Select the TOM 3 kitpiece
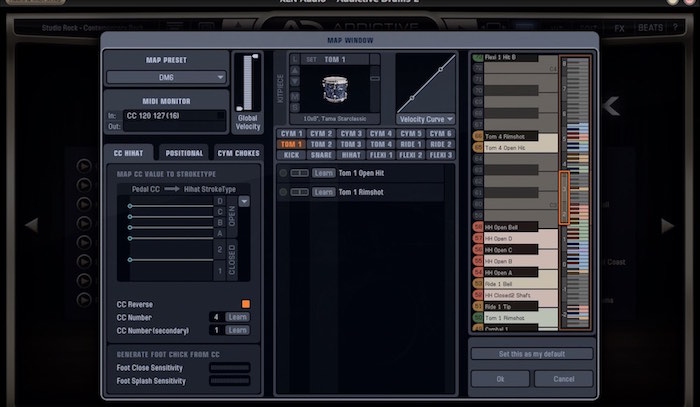 tap(351, 144)
